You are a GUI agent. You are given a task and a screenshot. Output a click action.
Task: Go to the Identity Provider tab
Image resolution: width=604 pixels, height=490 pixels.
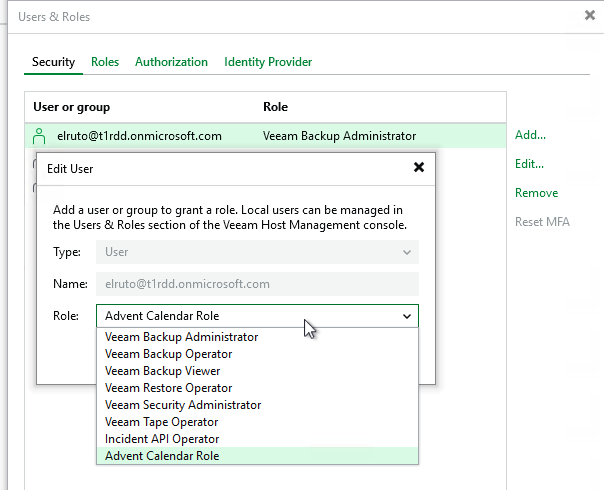268,62
